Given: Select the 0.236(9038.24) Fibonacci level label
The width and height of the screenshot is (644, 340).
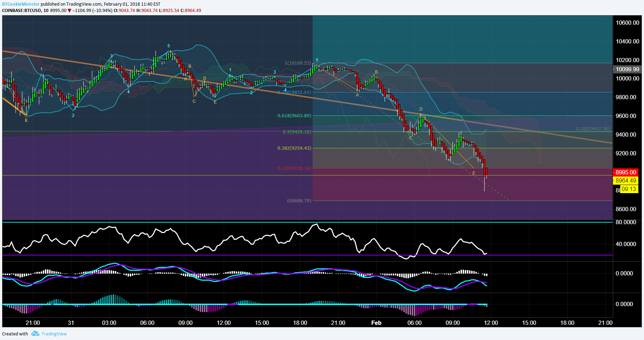Looking at the screenshot, I should click(294, 168).
